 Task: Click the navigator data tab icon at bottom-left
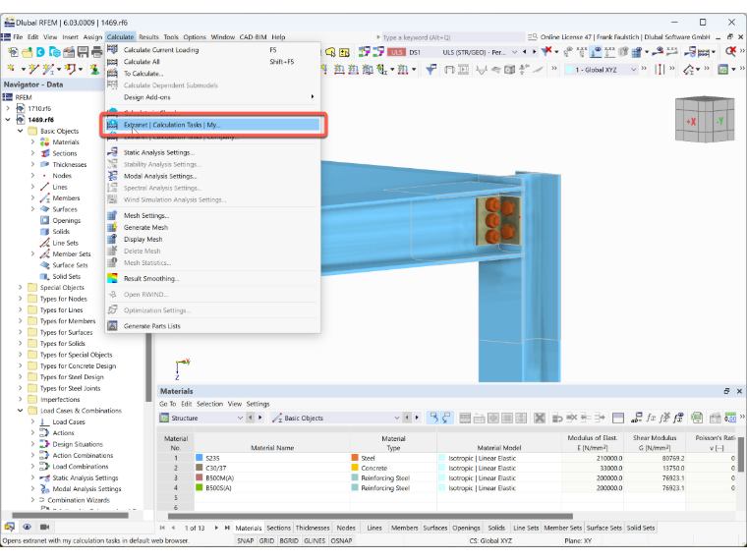tap(10, 527)
